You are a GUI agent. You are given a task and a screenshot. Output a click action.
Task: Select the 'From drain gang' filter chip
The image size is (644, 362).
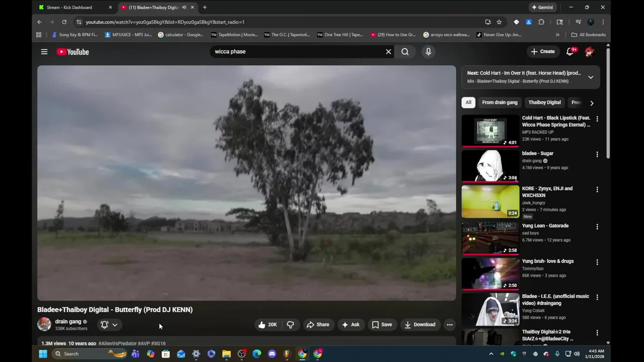pos(500,103)
